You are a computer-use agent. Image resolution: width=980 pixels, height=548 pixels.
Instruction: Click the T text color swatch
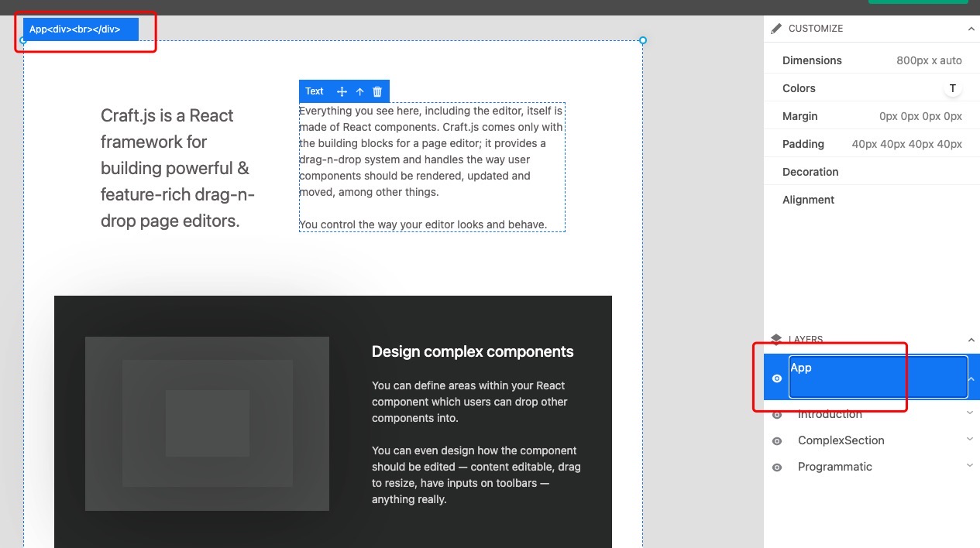[952, 88]
